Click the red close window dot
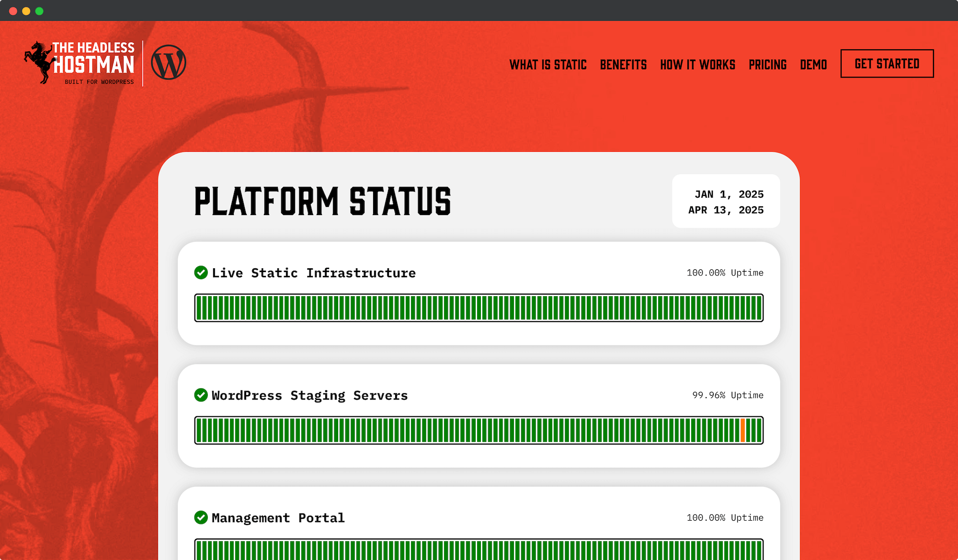The height and width of the screenshot is (560, 958). (x=13, y=11)
